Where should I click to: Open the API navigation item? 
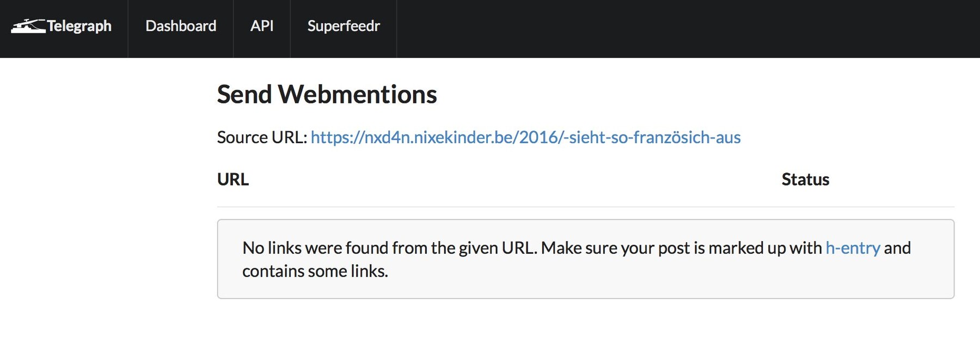[262, 26]
